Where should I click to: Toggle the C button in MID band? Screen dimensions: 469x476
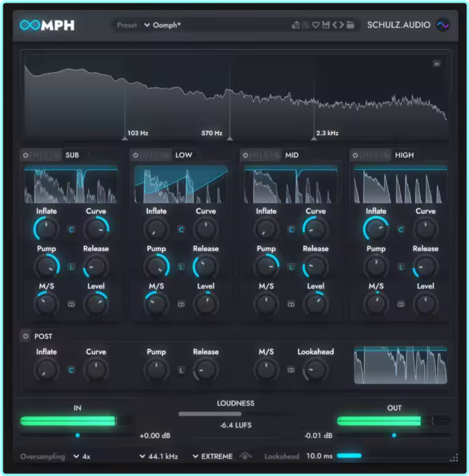291,230
